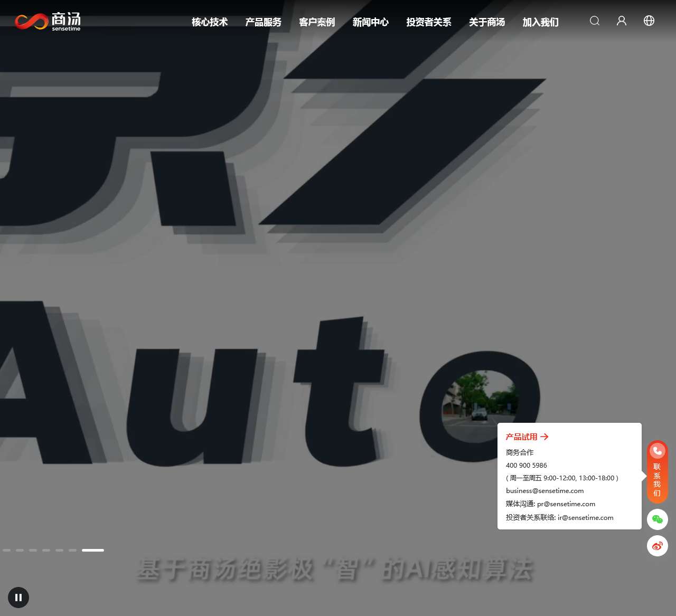Click the active last carousel indicator bar

pyautogui.click(x=93, y=550)
